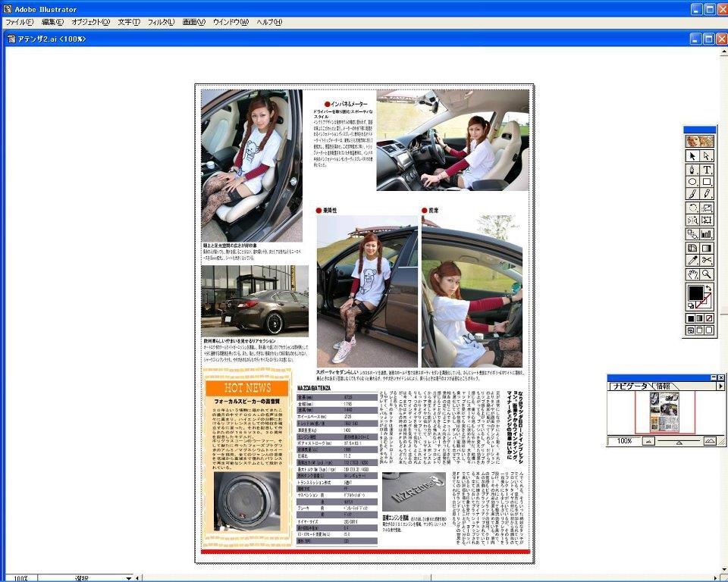Close the Navigator palette

(720, 378)
